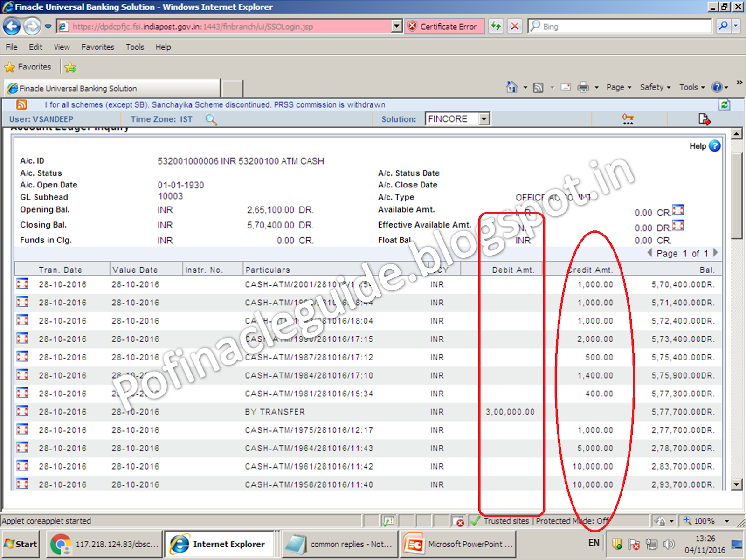Screen dimensions: 746x560
Task: Switch to Microsoft PowerPoint on the taskbar
Action: coord(459,544)
